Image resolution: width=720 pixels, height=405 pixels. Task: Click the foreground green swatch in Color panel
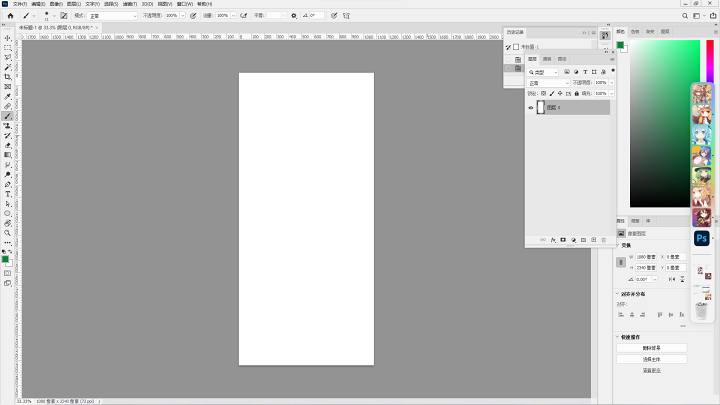point(620,45)
